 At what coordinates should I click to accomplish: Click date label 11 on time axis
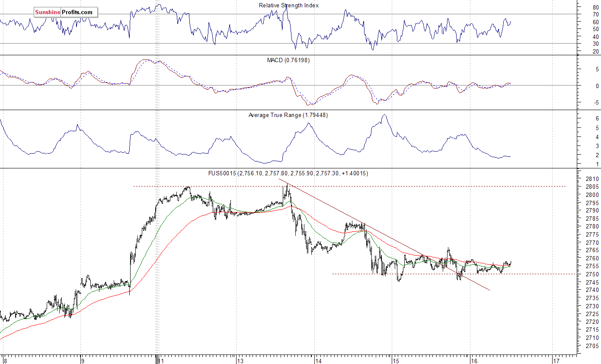tap(161, 360)
